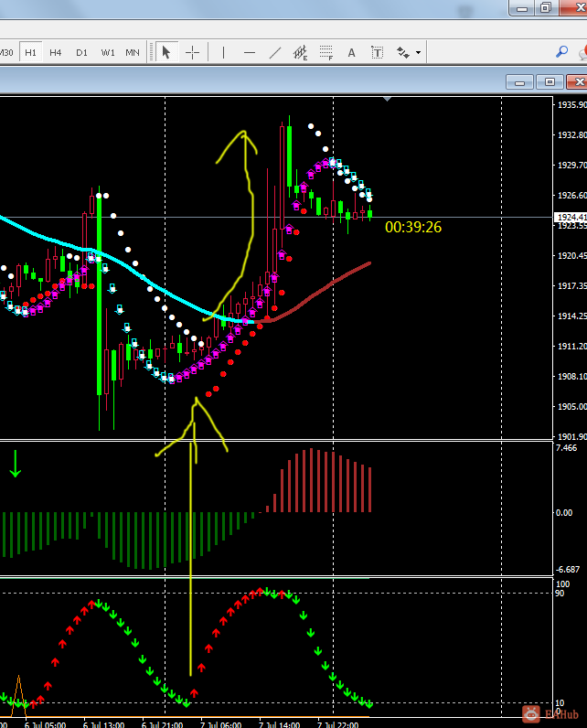Viewport: 587px width, 728px height.
Task: Select the cursor arrow tool
Action: click(166, 52)
